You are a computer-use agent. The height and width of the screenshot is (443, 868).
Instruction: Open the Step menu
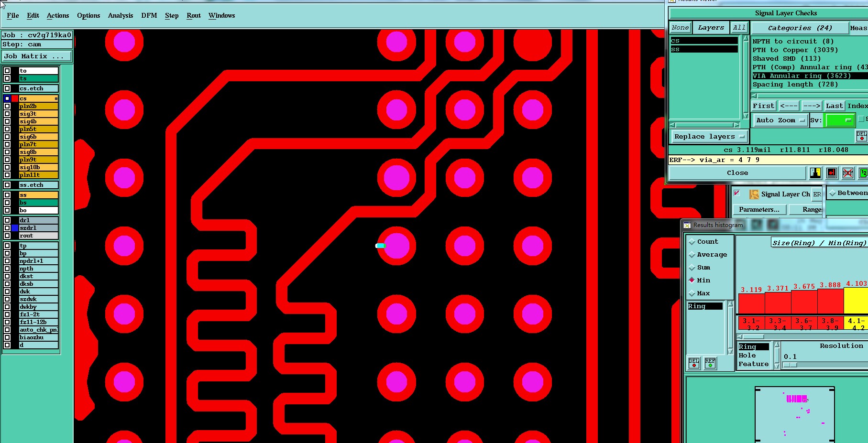click(x=172, y=16)
